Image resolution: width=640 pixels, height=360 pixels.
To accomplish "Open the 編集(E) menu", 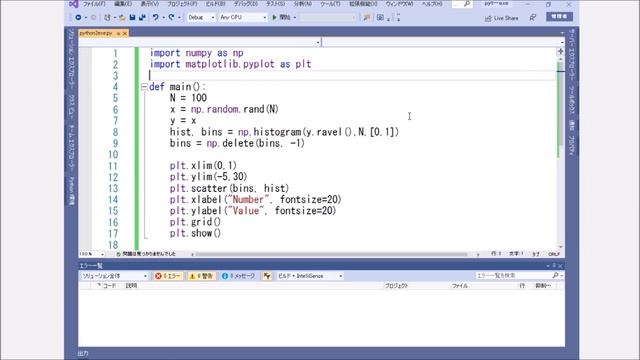I will pos(122,4).
